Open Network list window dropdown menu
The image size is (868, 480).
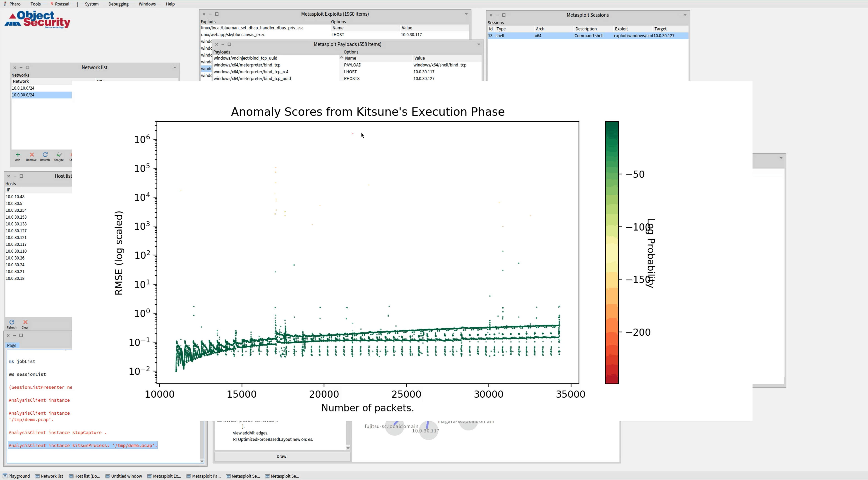tap(175, 68)
